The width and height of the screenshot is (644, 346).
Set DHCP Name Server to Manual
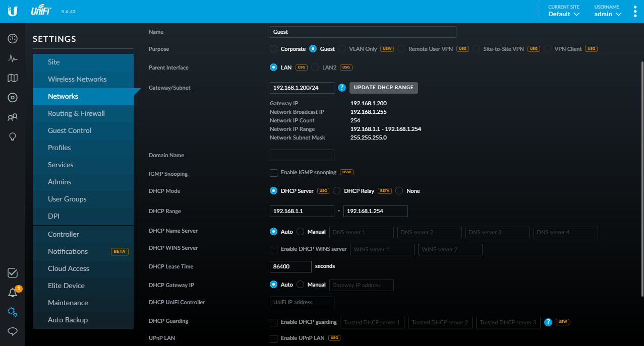click(301, 232)
